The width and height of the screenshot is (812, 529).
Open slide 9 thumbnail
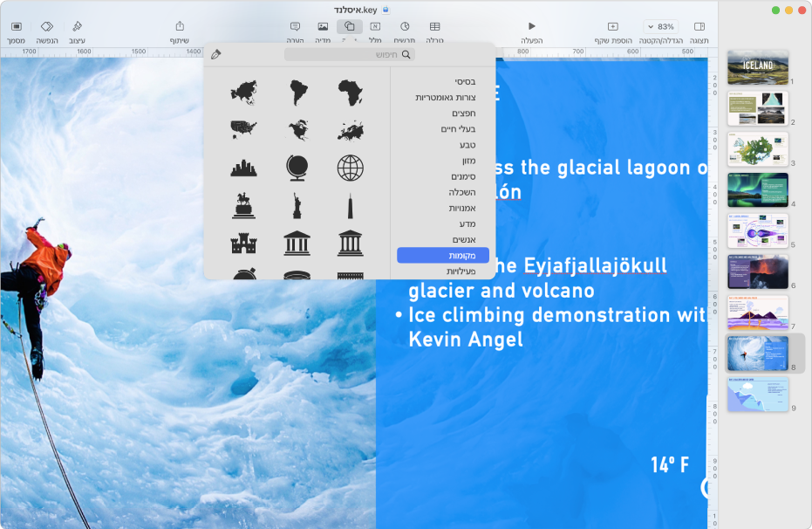[x=758, y=395]
